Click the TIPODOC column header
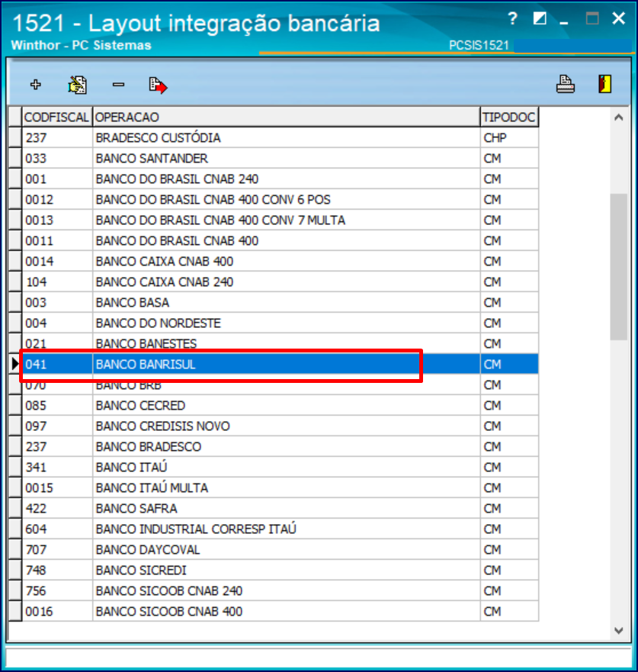Image resolution: width=638 pixels, height=672 pixels. (x=509, y=117)
